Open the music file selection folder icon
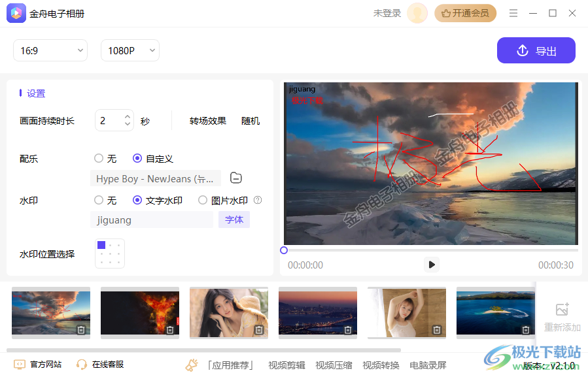This screenshot has height=377, width=588. point(235,178)
